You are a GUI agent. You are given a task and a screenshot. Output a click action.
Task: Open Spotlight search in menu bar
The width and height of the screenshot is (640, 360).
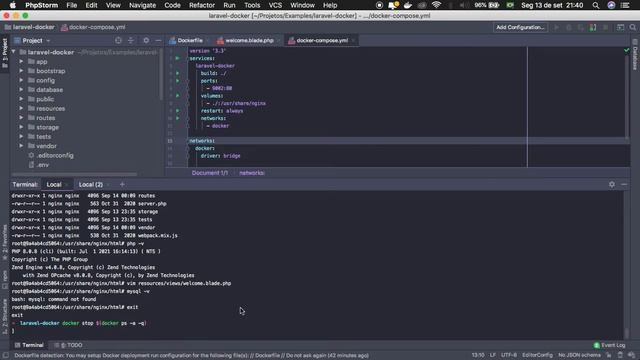[x=596, y=5]
